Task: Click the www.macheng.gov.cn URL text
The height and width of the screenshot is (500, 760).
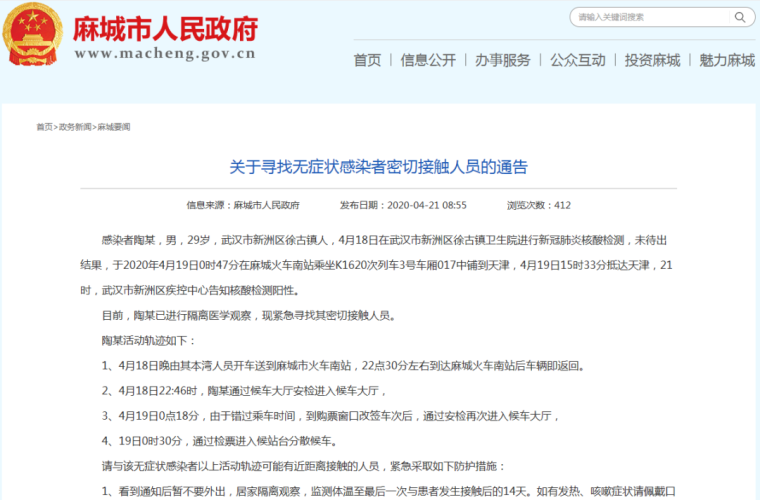Action: (x=165, y=53)
